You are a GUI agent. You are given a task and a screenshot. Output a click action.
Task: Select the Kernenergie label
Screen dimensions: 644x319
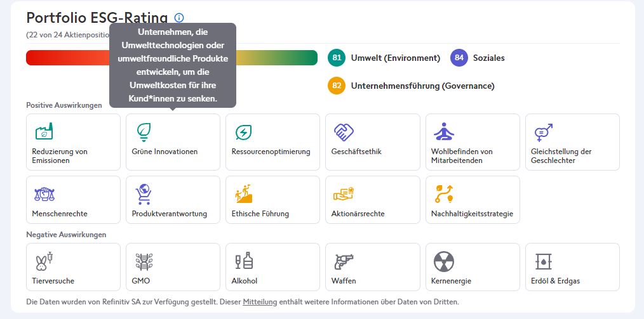451,282
